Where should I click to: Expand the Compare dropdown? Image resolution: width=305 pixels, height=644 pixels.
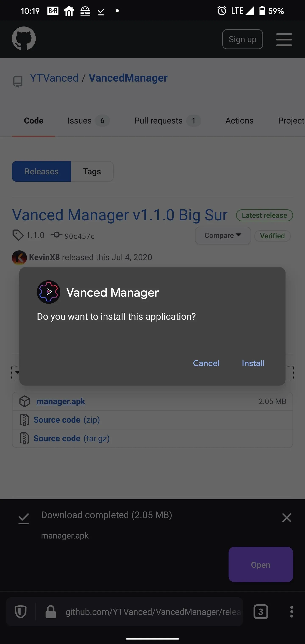coord(223,236)
